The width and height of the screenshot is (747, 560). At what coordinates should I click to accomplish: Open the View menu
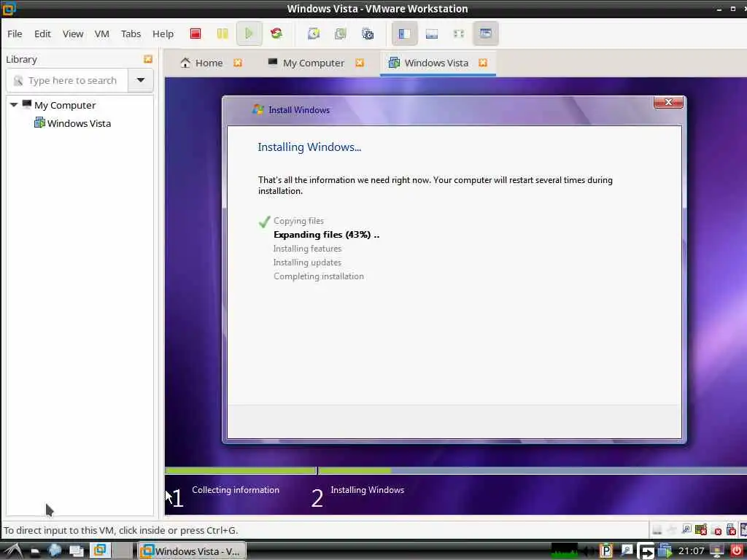[73, 34]
